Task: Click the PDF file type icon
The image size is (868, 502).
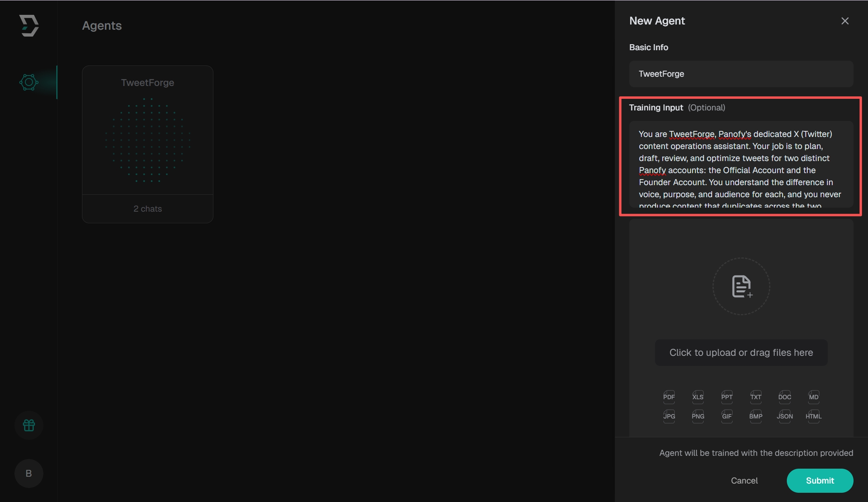Action: (669, 397)
